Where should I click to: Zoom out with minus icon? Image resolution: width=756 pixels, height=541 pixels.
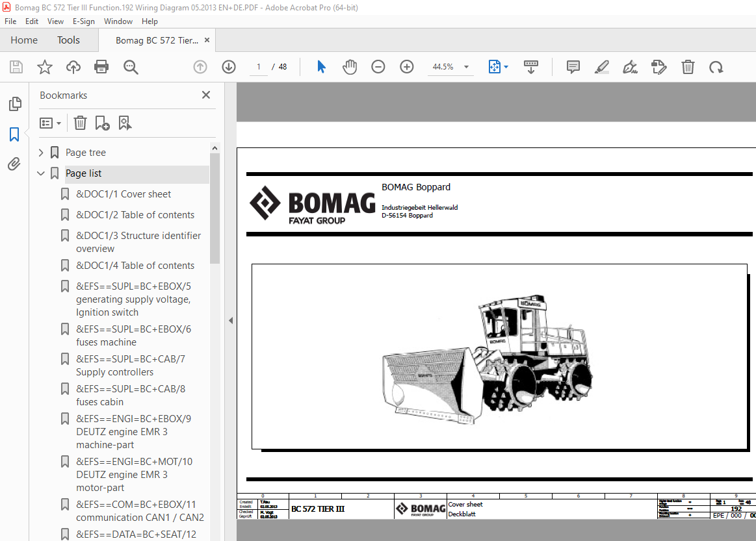[378, 67]
